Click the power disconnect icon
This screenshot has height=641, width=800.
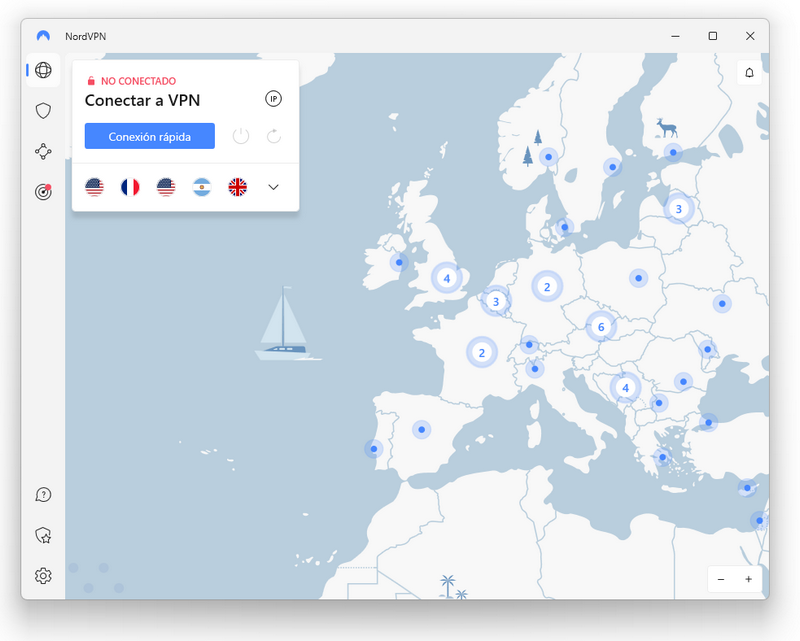tap(241, 136)
